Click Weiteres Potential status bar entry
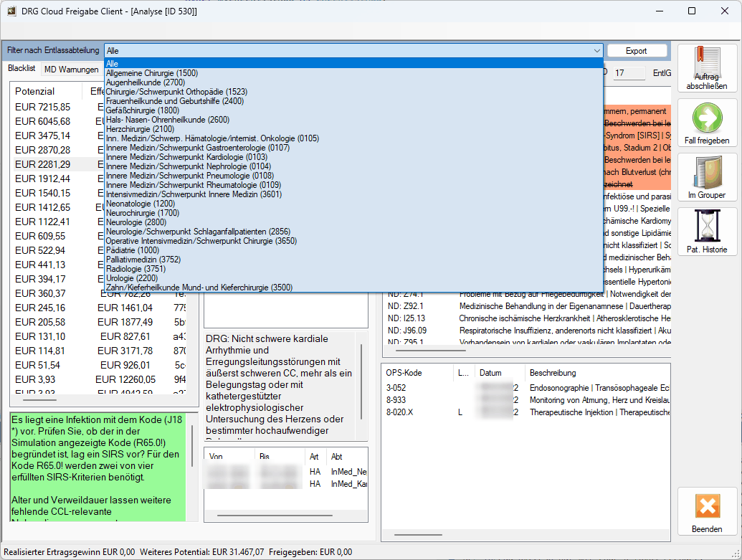742x560 pixels. (202, 552)
